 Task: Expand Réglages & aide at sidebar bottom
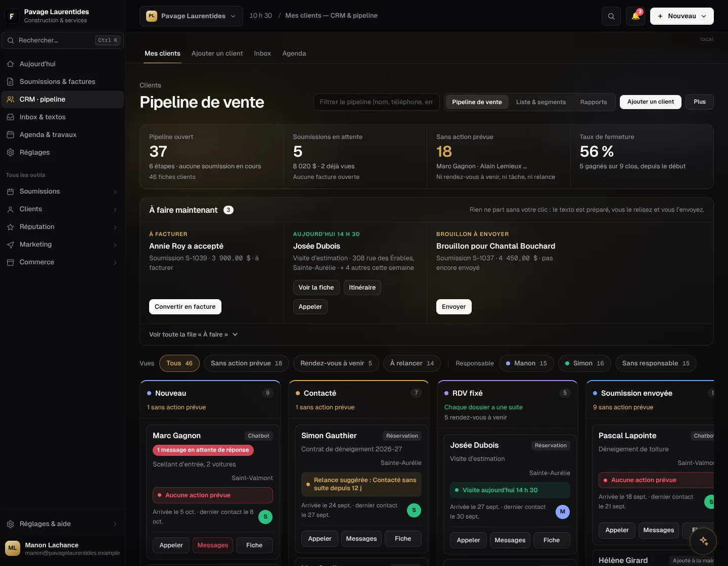[x=62, y=524]
